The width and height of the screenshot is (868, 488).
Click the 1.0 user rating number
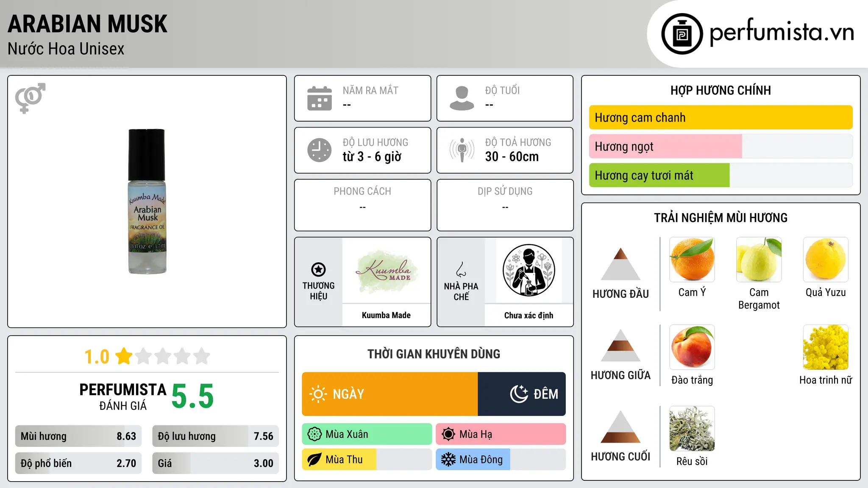97,357
